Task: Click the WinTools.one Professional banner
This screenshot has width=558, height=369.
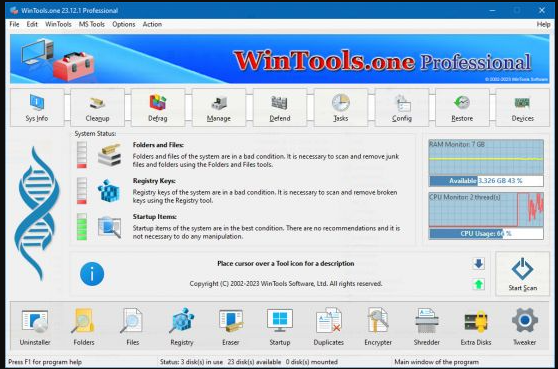Action: pyautogui.click(x=280, y=59)
